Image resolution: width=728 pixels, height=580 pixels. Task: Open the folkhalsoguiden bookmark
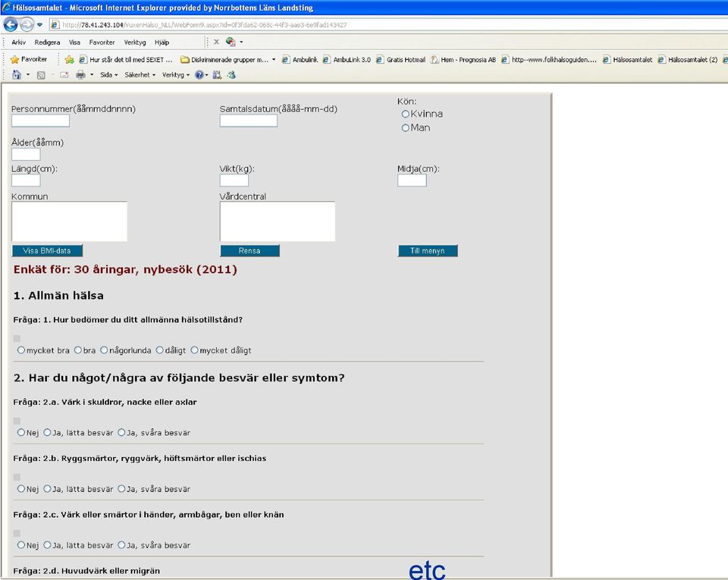[549, 59]
